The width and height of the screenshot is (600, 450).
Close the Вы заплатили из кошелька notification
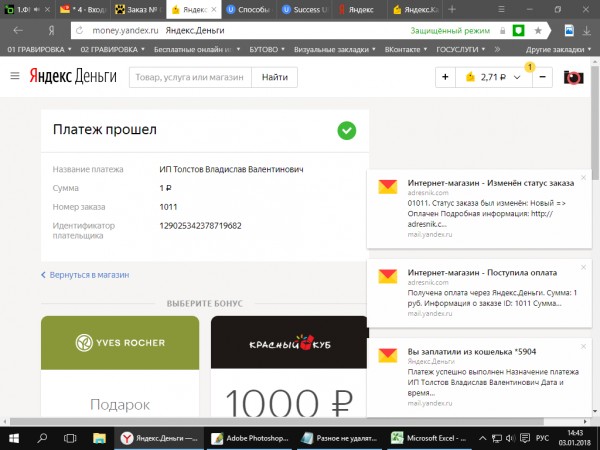point(583,346)
